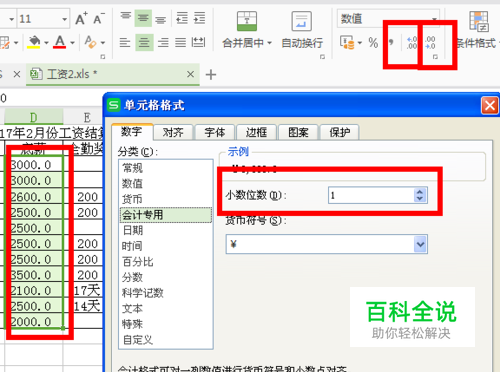Apply middle vertical alignment
Image resolution: width=500 pixels, height=372 pixels.
click(x=143, y=17)
